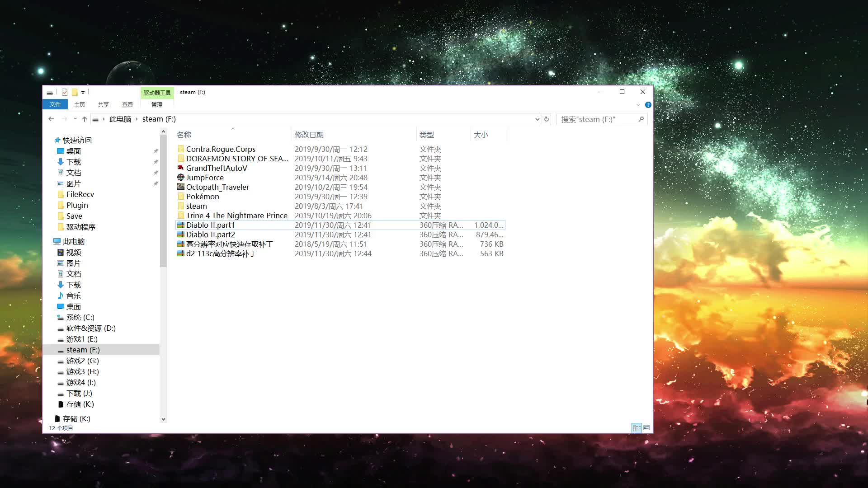
Task: Click the properties icon in quick access toolbar
Action: pyautogui.click(x=65, y=92)
